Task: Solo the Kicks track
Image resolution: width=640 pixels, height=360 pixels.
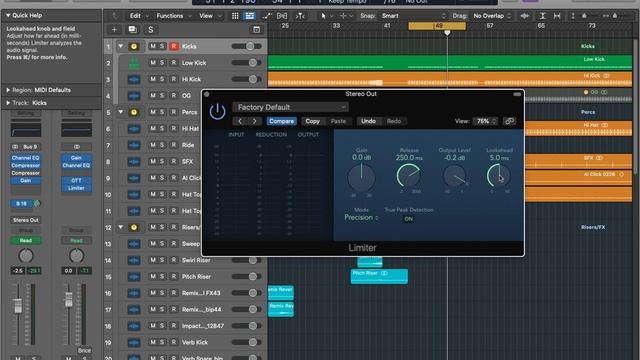Action: pyautogui.click(x=162, y=46)
